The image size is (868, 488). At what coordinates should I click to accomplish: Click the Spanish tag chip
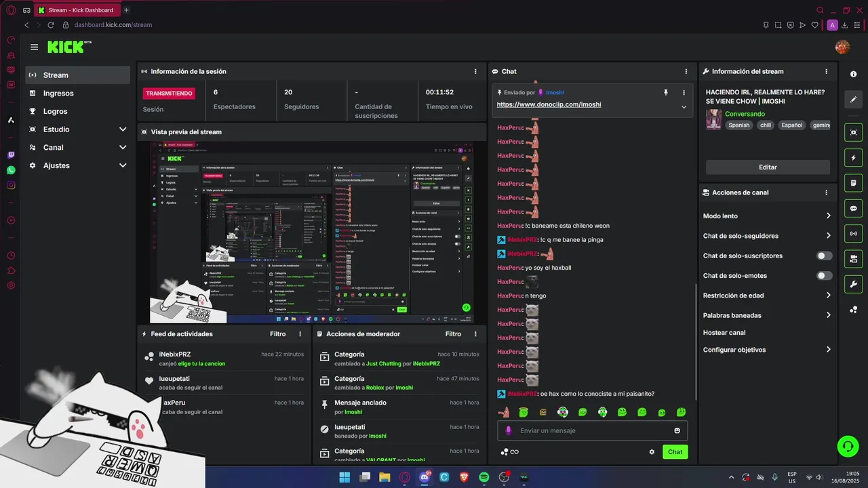[x=738, y=125]
